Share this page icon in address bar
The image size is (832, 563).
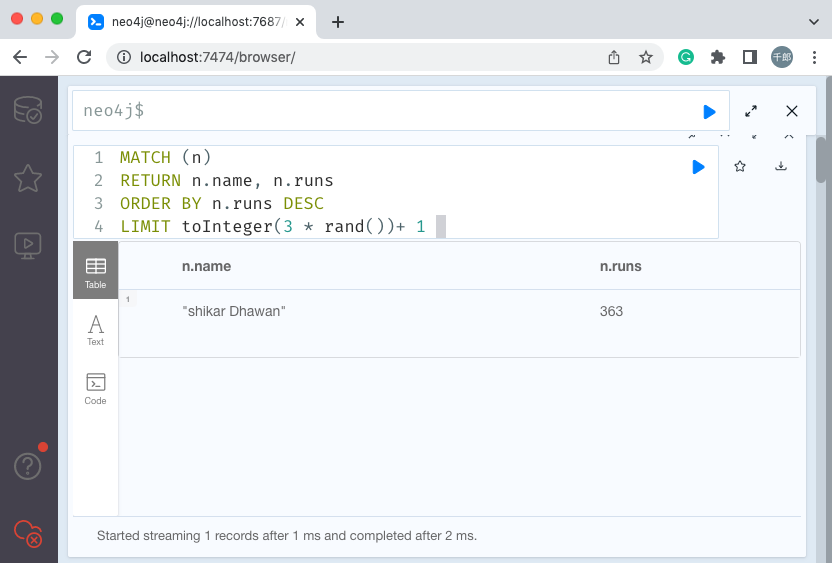(614, 57)
